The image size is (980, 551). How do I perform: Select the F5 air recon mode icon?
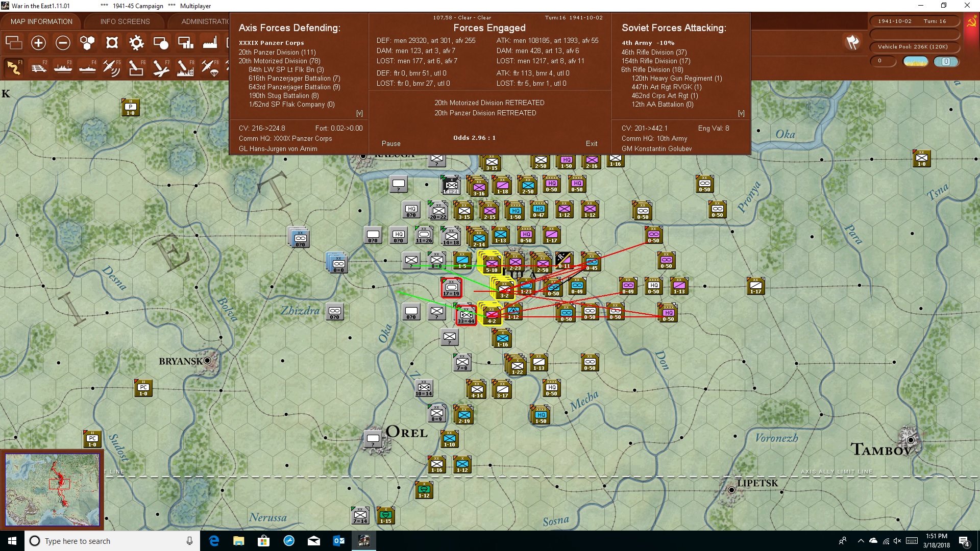pos(112,67)
